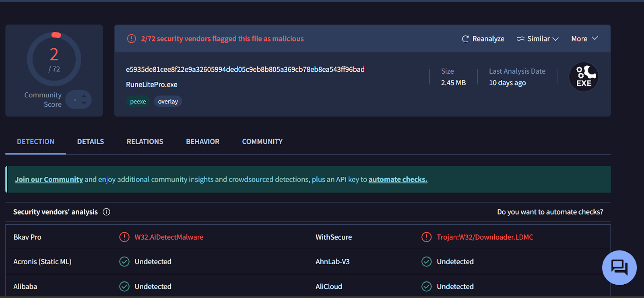Click the Alibaba vendor name

point(25,286)
